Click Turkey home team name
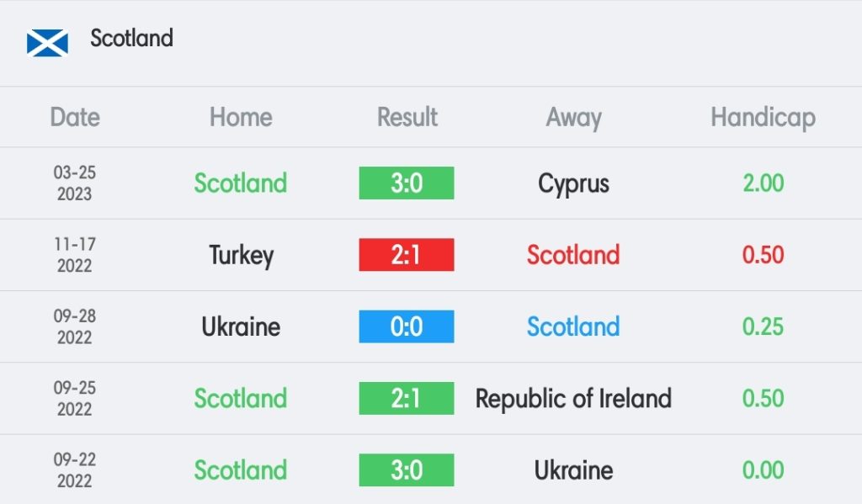Viewport: 862px width, 504px height. [241, 256]
